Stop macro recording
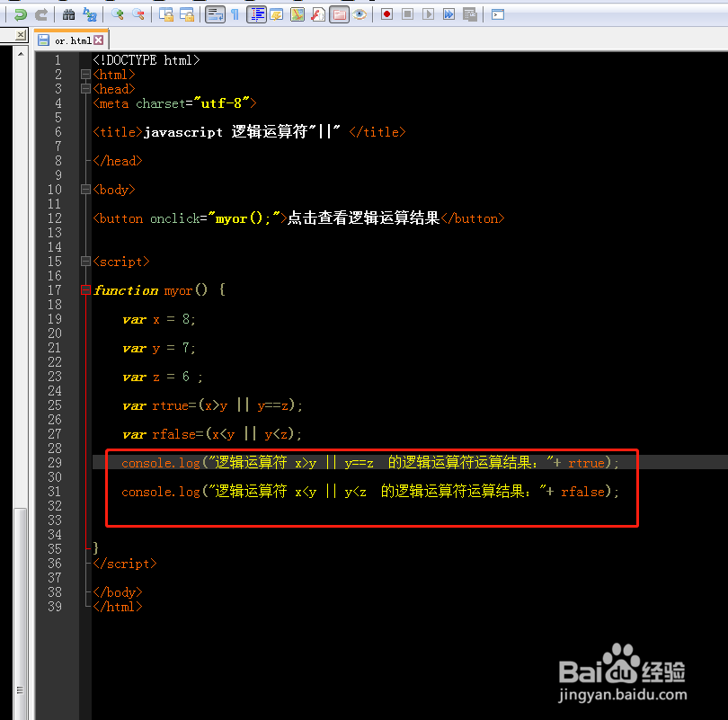The height and width of the screenshot is (720, 728). [x=408, y=15]
